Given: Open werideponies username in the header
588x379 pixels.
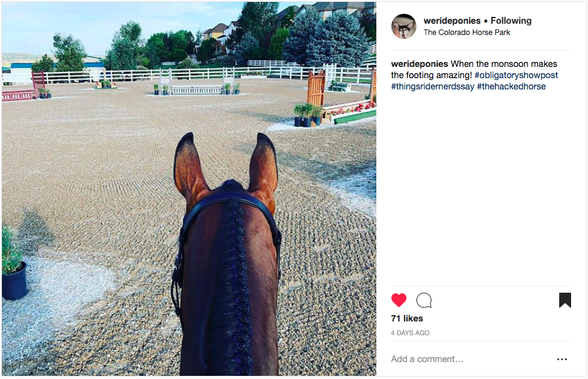Looking at the screenshot, I should pos(452,21).
